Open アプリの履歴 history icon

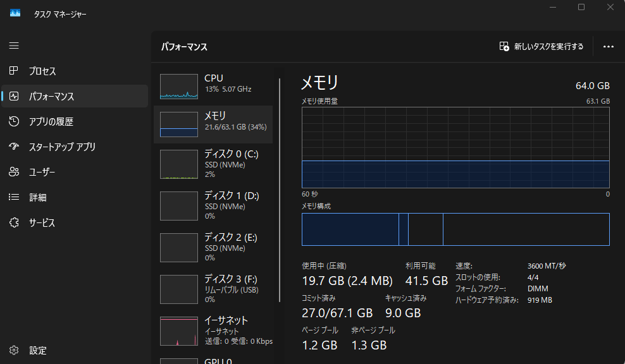pos(14,121)
